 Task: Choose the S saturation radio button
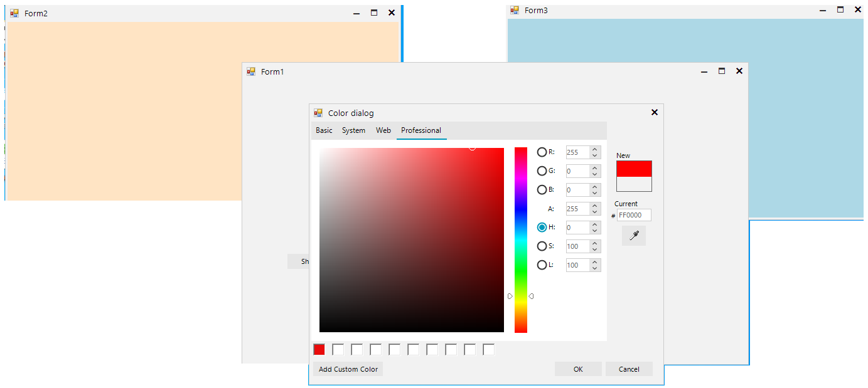pyautogui.click(x=542, y=246)
